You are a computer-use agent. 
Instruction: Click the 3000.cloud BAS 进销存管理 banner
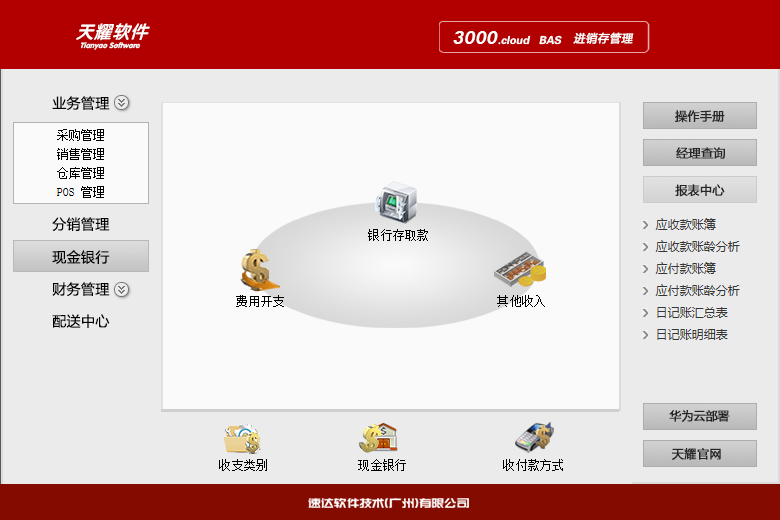[x=544, y=37]
